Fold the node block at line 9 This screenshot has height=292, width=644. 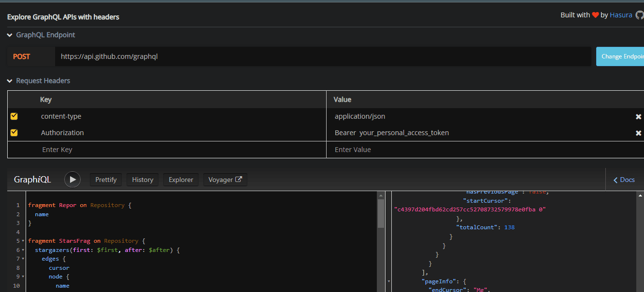[23, 277]
